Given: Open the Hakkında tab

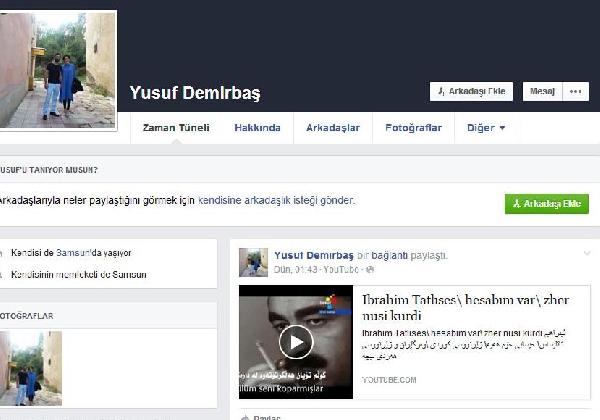Looking at the screenshot, I should coord(258,128).
